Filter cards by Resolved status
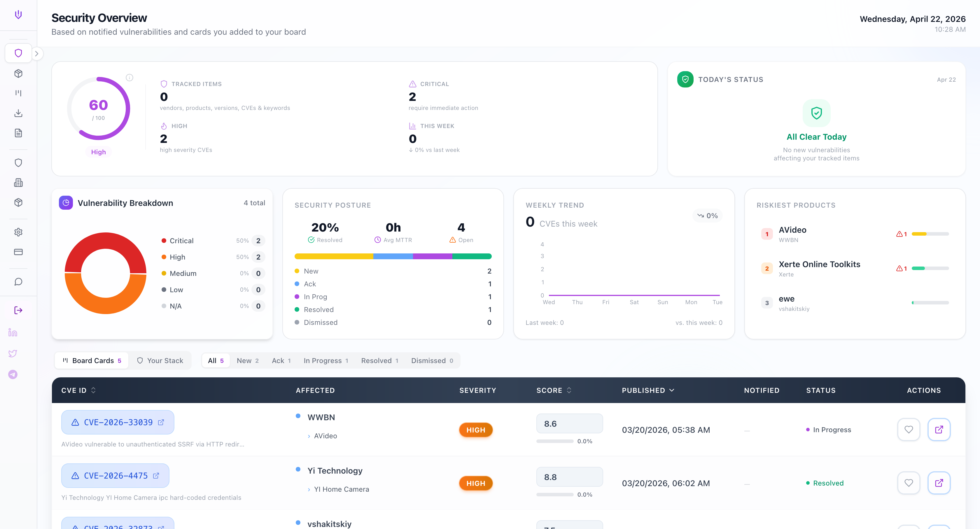The width and height of the screenshot is (980, 529). point(380,360)
